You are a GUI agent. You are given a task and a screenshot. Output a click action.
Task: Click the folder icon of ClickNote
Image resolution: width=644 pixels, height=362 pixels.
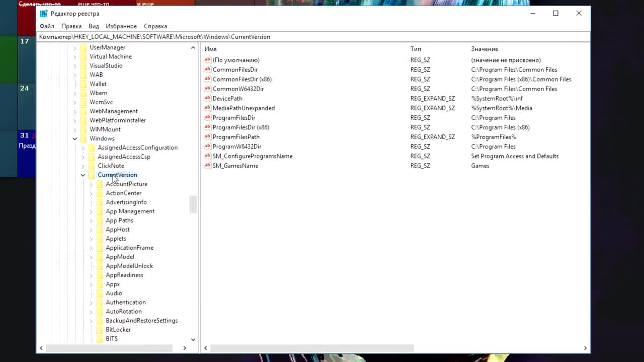91,166
